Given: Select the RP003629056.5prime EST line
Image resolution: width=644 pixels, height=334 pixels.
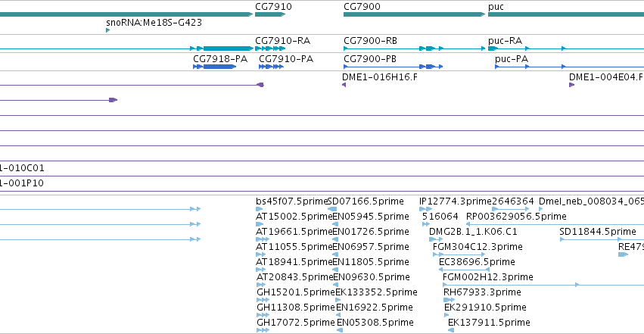Looking at the screenshot, I should tap(555, 224).
